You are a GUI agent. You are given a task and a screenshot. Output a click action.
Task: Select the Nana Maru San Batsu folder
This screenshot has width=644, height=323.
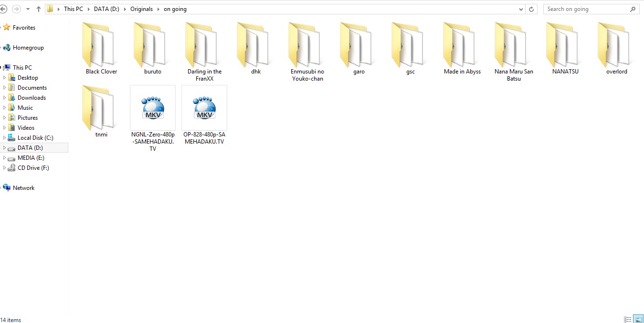click(514, 52)
